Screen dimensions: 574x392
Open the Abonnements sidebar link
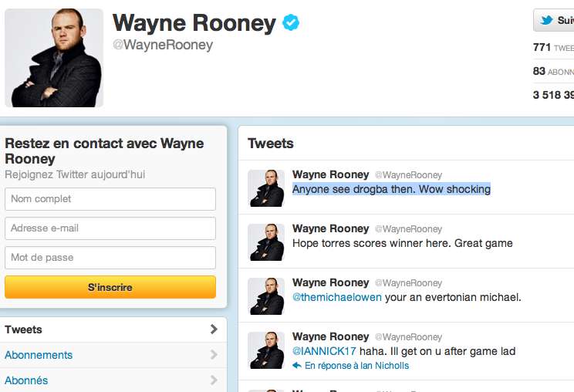(39, 355)
